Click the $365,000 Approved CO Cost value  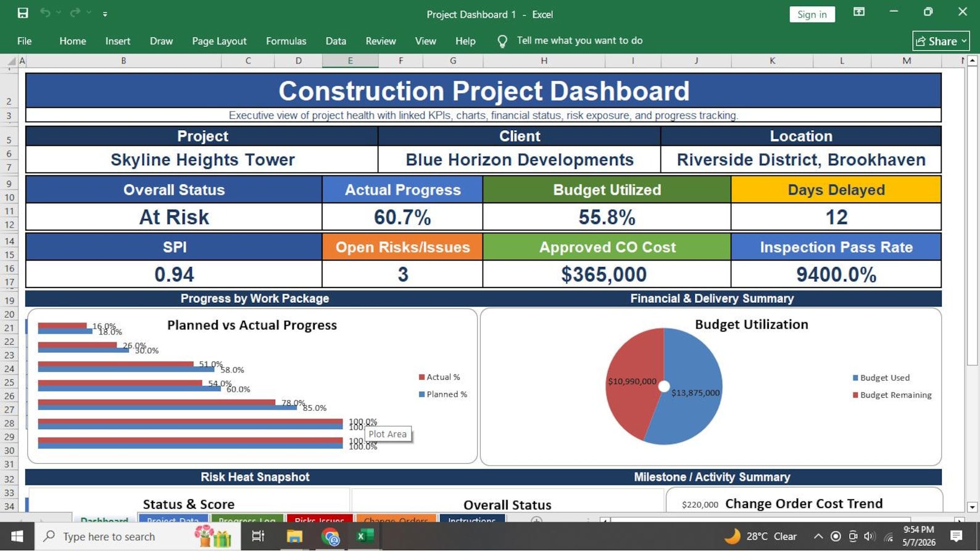(x=607, y=274)
